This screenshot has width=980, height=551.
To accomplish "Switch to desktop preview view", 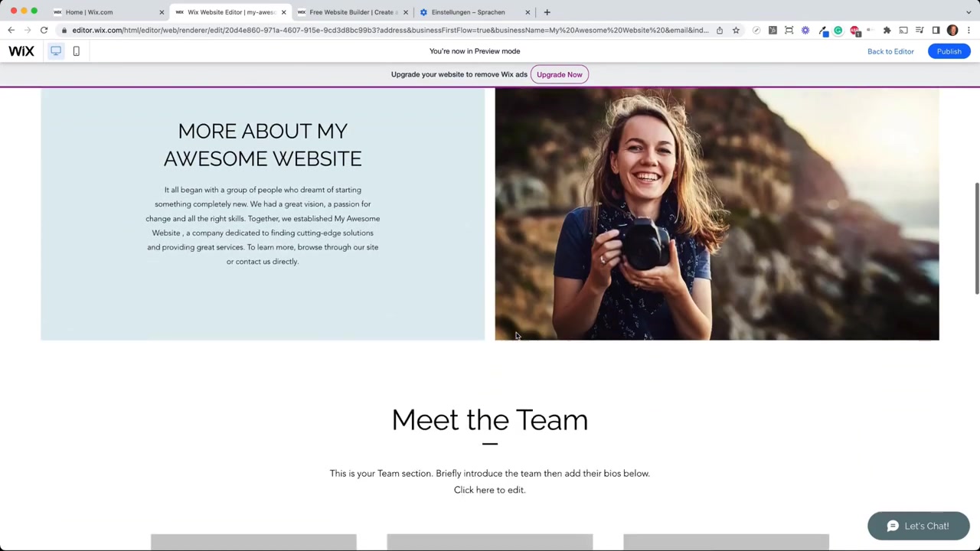I will tap(56, 51).
